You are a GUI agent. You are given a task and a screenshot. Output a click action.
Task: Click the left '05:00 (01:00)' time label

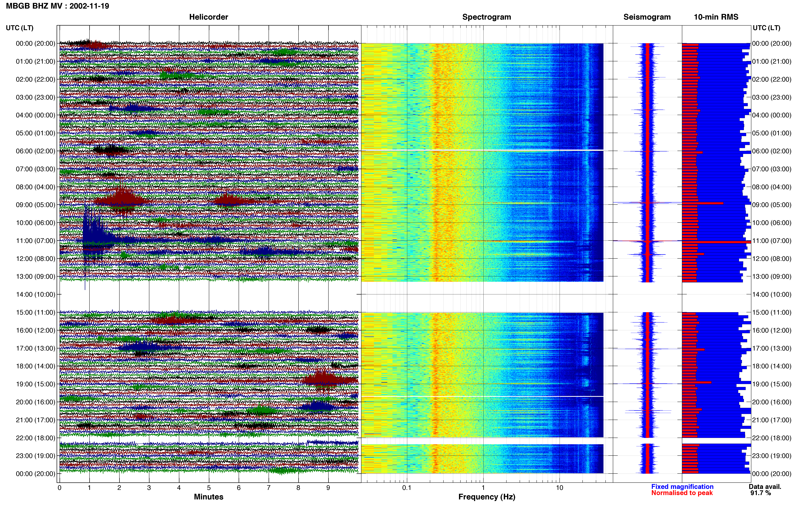coord(35,133)
